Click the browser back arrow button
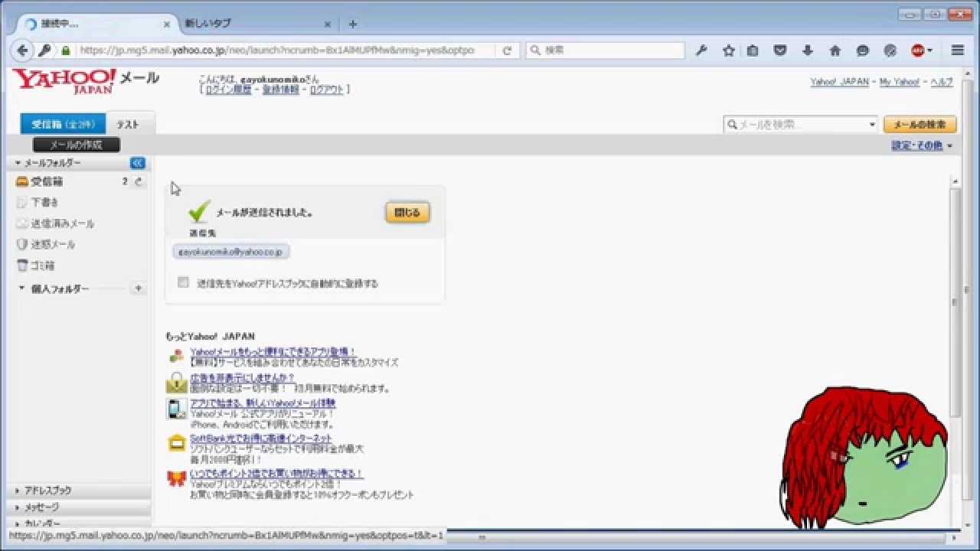Image resolution: width=980 pixels, height=551 pixels. 22,51
